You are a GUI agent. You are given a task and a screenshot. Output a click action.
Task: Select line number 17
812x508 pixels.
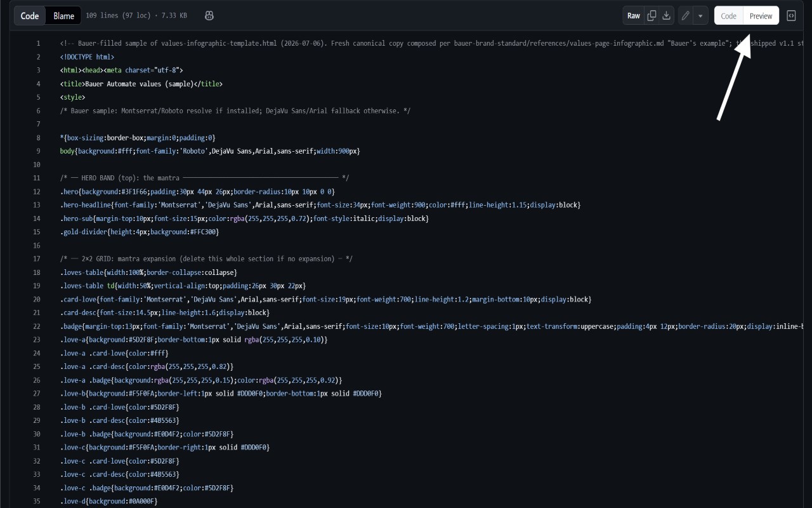point(37,259)
